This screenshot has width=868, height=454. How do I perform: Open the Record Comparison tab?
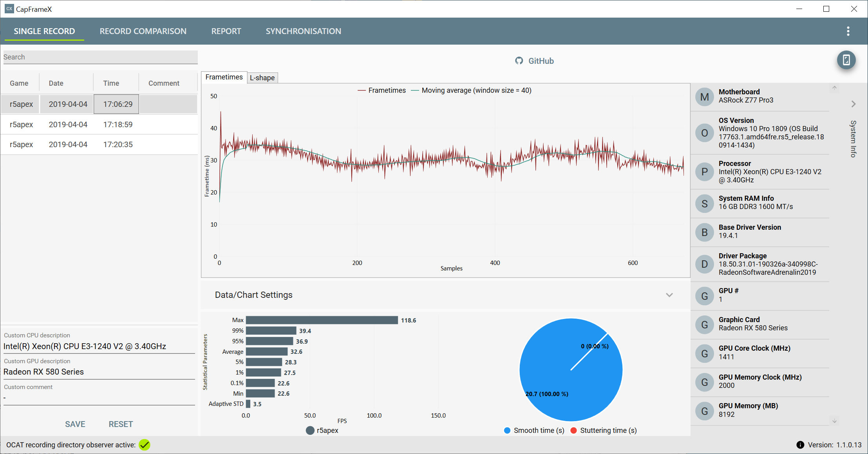[143, 31]
